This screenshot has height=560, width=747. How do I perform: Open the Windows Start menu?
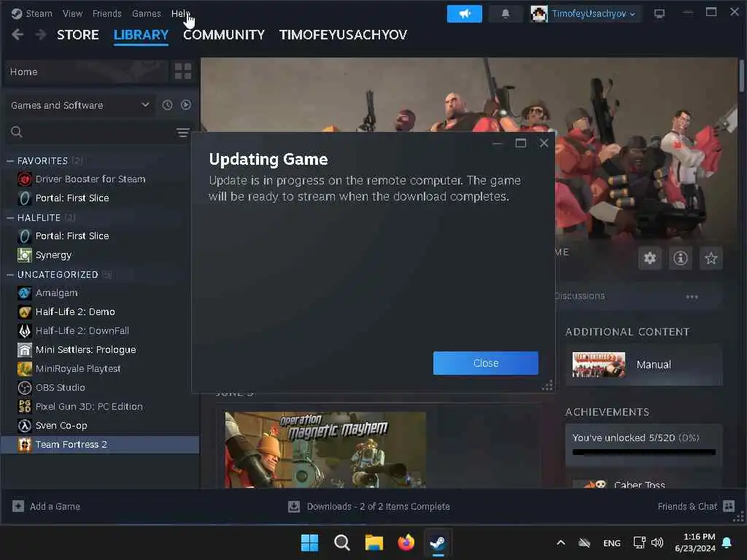click(x=309, y=542)
